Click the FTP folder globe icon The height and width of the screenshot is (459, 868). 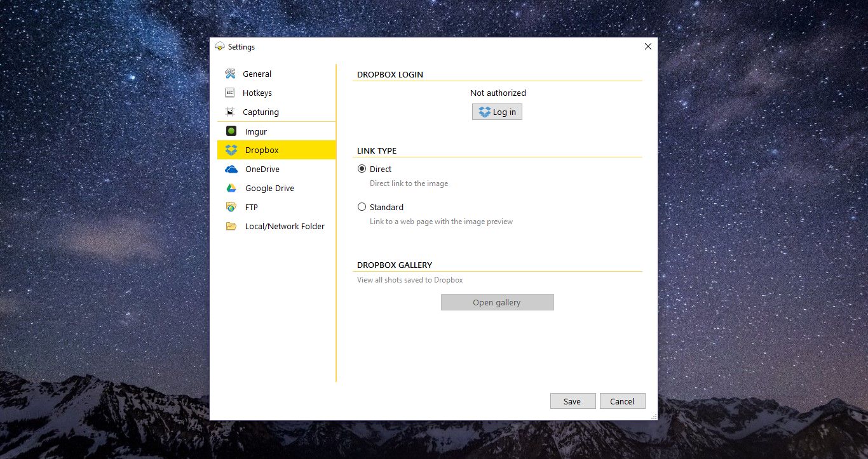[x=231, y=207]
